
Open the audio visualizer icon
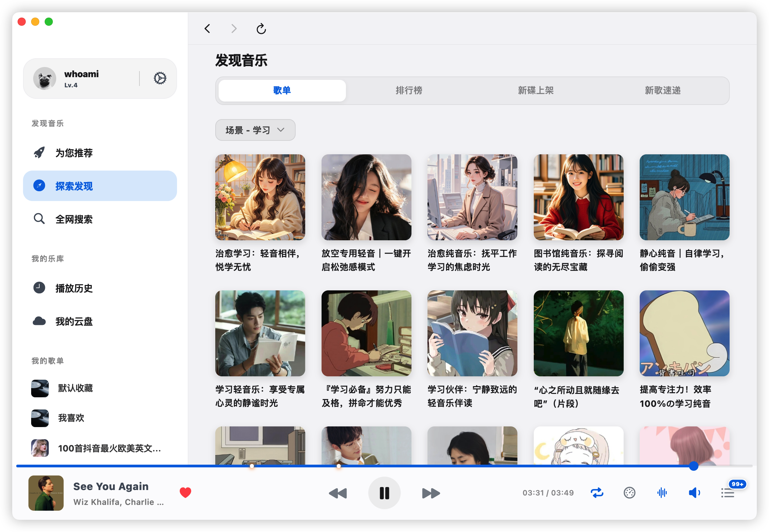(x=662, y=493)
